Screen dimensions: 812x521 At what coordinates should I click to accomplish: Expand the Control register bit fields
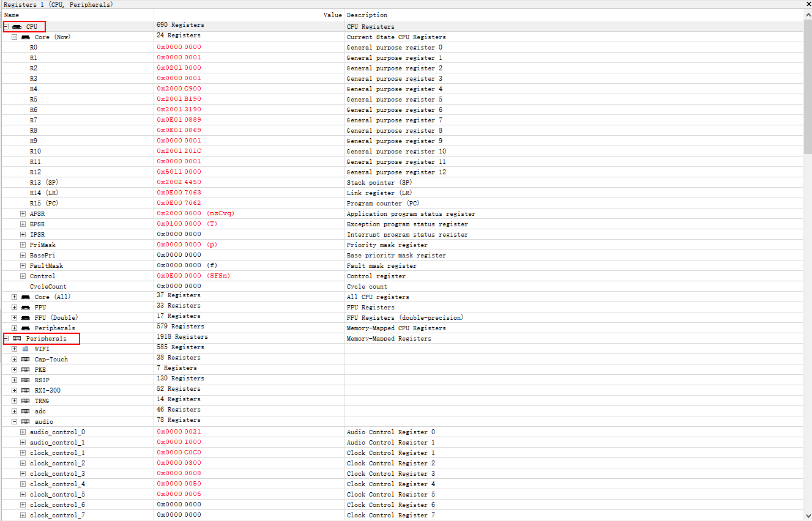[x=23, y=276]
